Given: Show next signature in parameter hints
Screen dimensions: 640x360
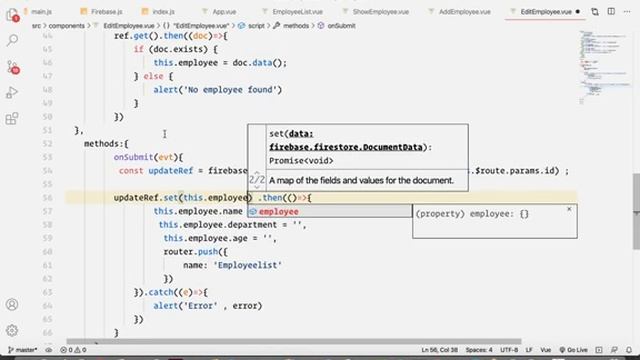Looking at the screenshot, I should tap(257, 187).
